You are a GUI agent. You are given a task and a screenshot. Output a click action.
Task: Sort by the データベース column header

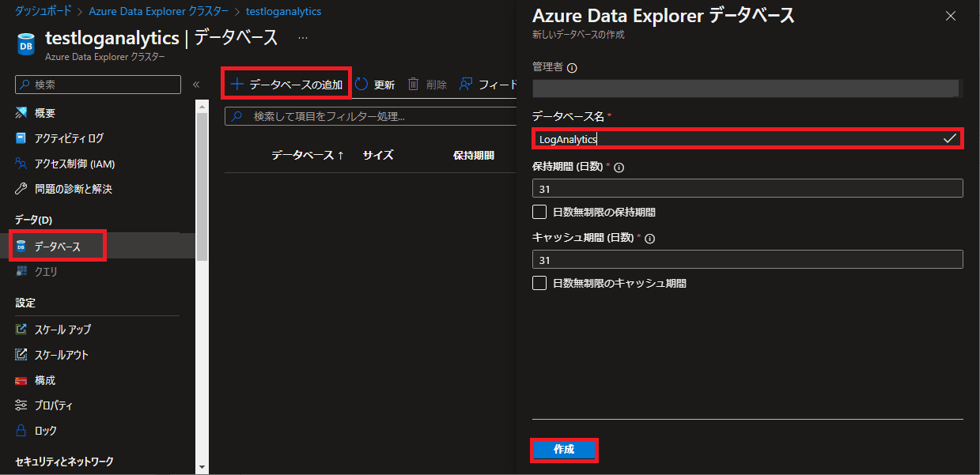pyautogui.click(x=307, y=155)
